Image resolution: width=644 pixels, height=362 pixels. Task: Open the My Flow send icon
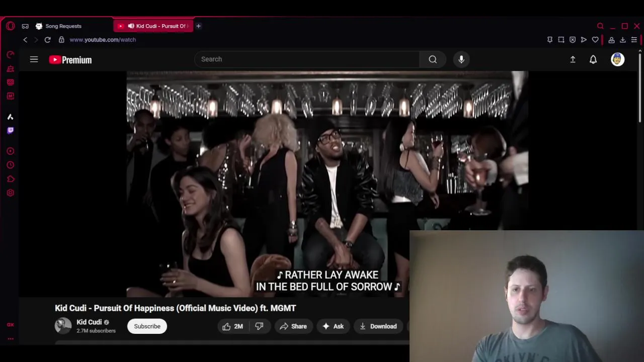(x=584, y=40)
